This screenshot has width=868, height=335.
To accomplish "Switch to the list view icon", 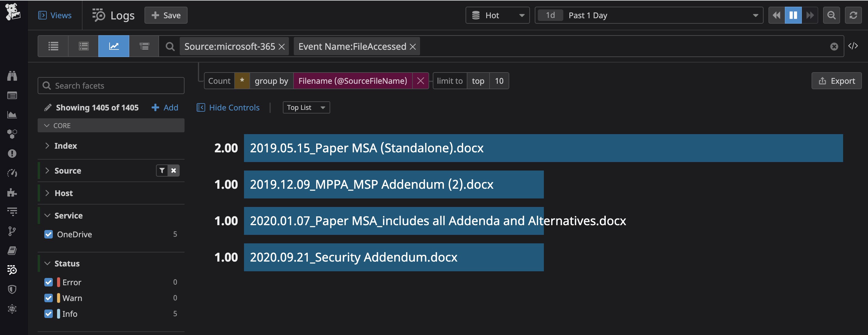I will [53, 46].
